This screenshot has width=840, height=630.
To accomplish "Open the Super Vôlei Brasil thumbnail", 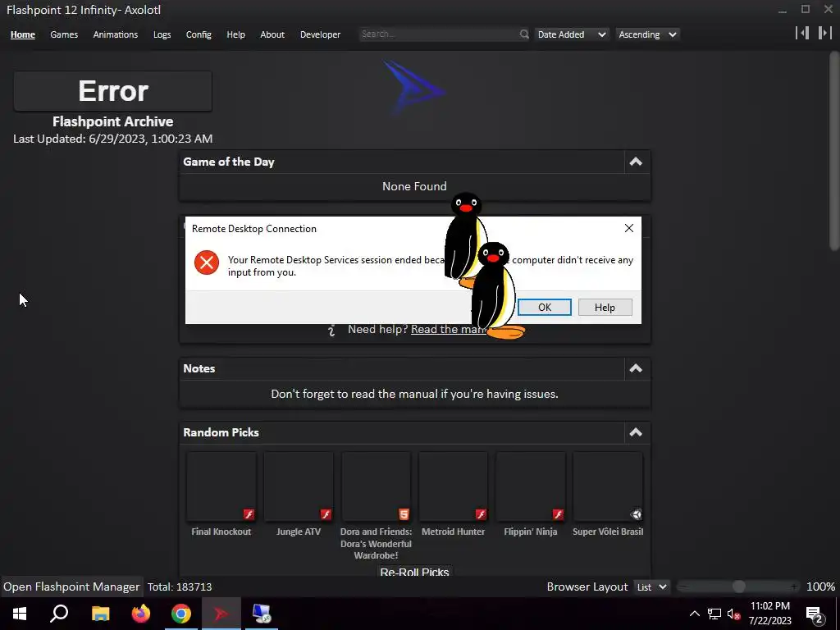I will click(608, 486).
